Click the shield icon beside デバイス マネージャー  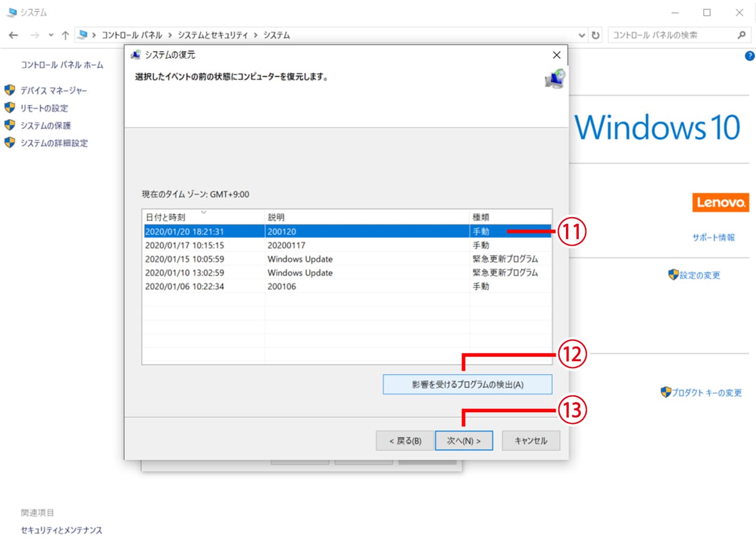(x=10, y=90)
